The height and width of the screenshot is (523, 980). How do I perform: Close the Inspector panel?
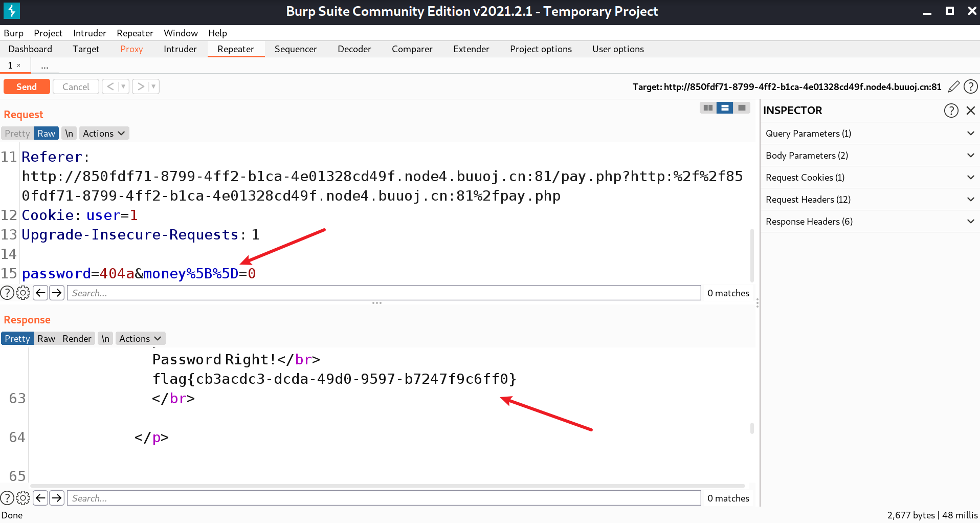(x=970, y=111)
